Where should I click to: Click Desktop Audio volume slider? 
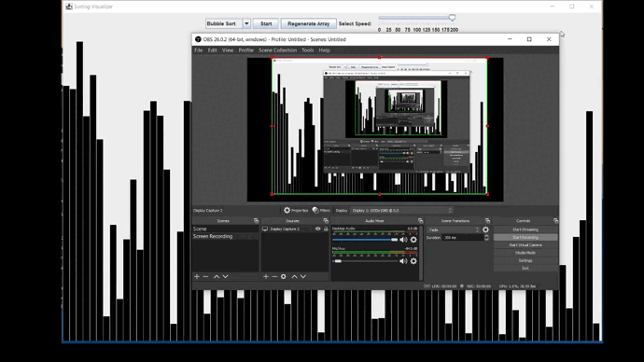pyautogui.click(x=365, y=240)
